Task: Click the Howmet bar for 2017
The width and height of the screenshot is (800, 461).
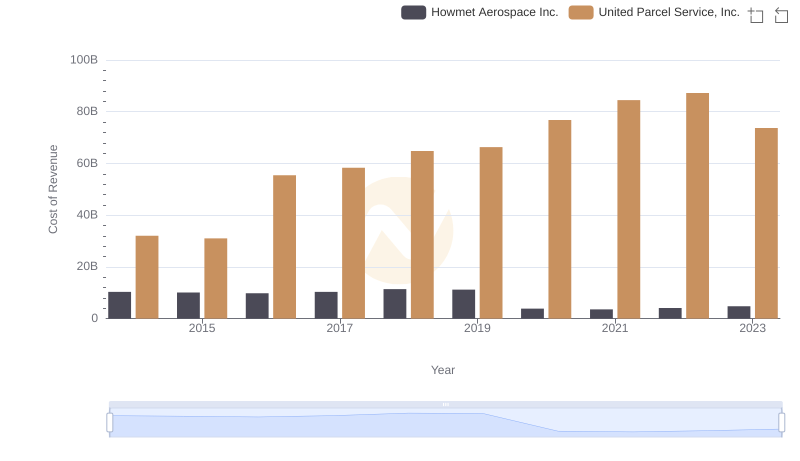Action: 326,305
